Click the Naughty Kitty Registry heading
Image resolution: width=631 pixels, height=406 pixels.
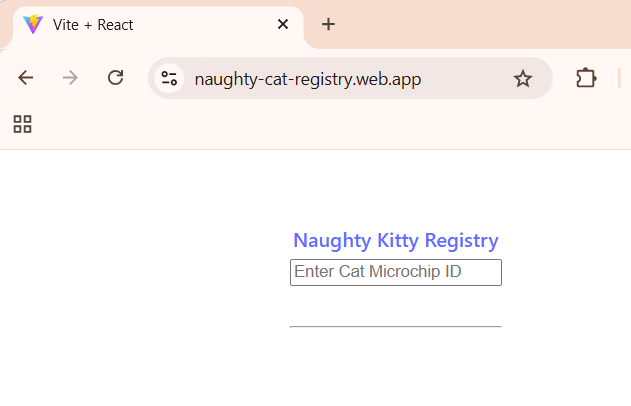point(396,241)
